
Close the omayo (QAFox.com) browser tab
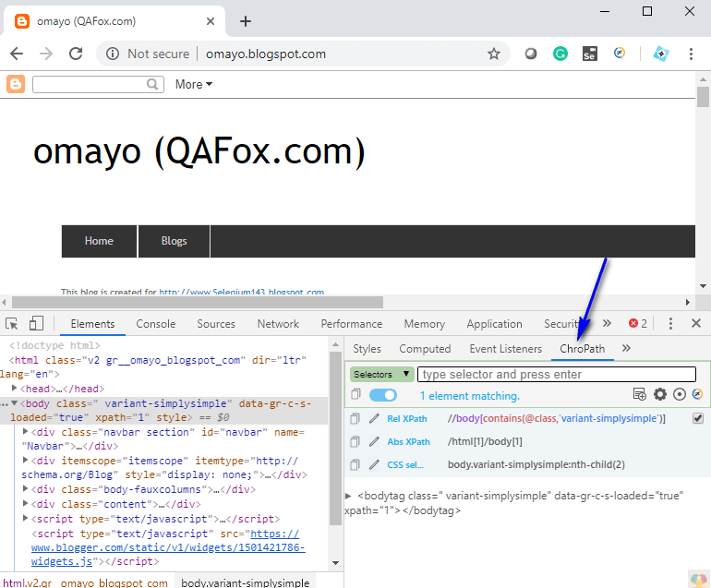point(211,21)
